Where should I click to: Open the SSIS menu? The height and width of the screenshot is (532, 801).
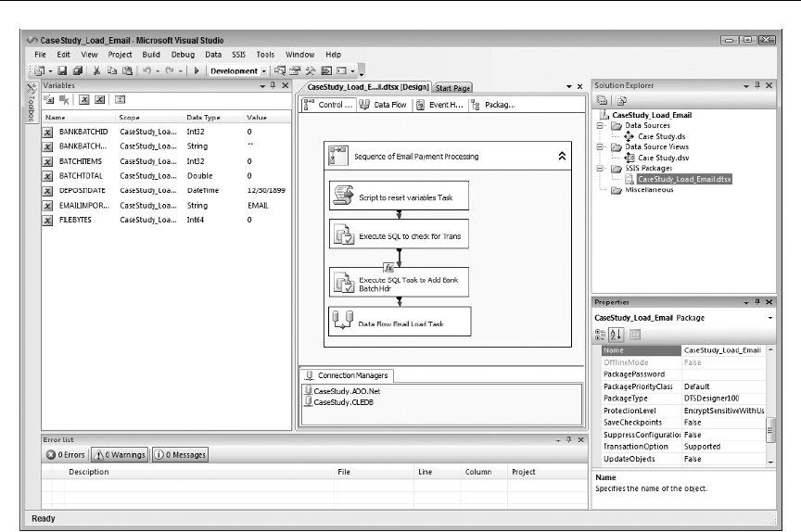pos(238,55)
